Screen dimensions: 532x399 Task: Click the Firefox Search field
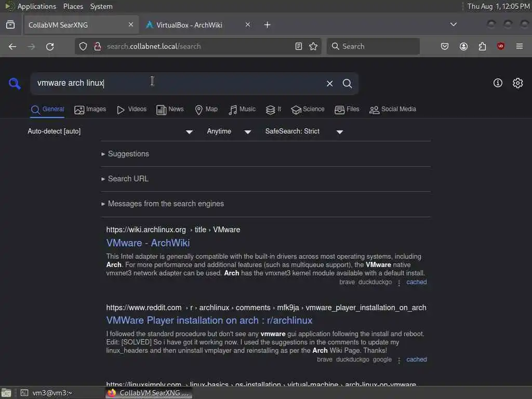[x=373, y=46]
